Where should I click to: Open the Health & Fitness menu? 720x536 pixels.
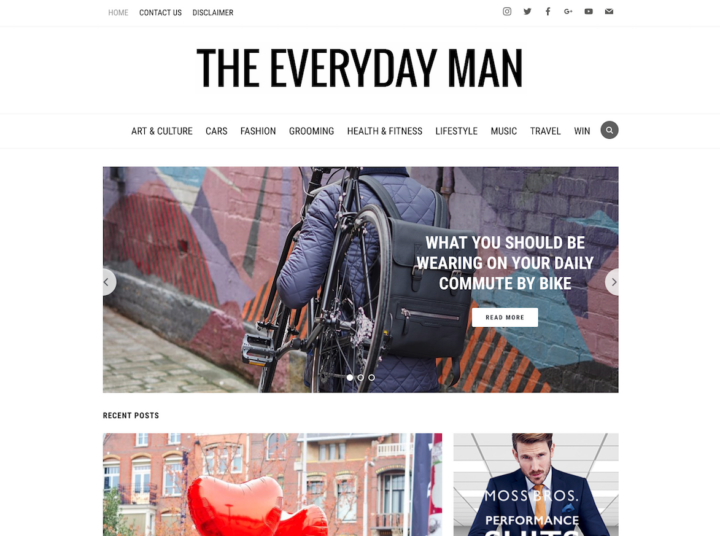(x=385, y=131)
